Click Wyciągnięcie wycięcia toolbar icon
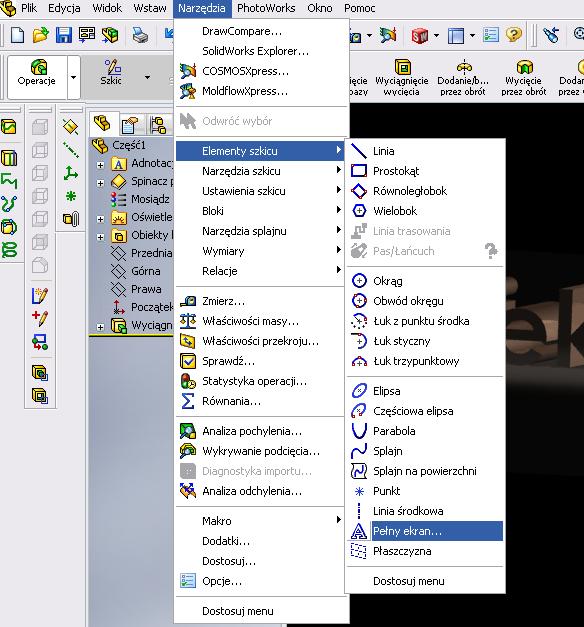This screenshot has height=627, width=584. pos(402,78)
